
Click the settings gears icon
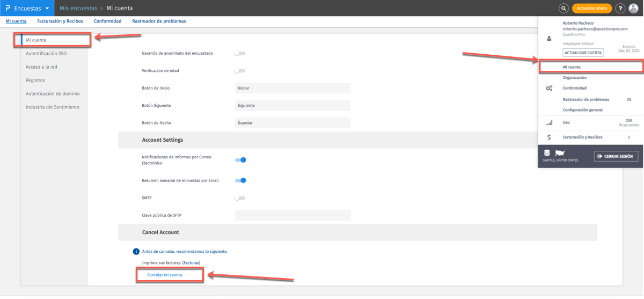click(549, 88)
